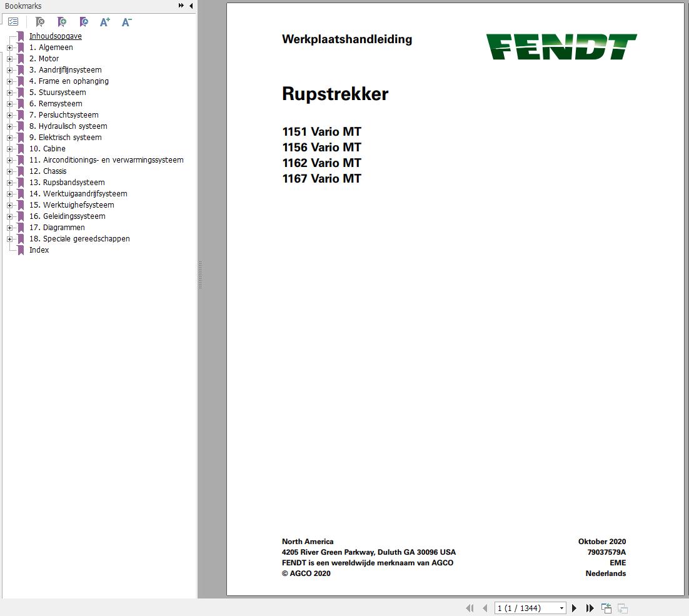Click the panel splitter grip handle

[200, 275]
